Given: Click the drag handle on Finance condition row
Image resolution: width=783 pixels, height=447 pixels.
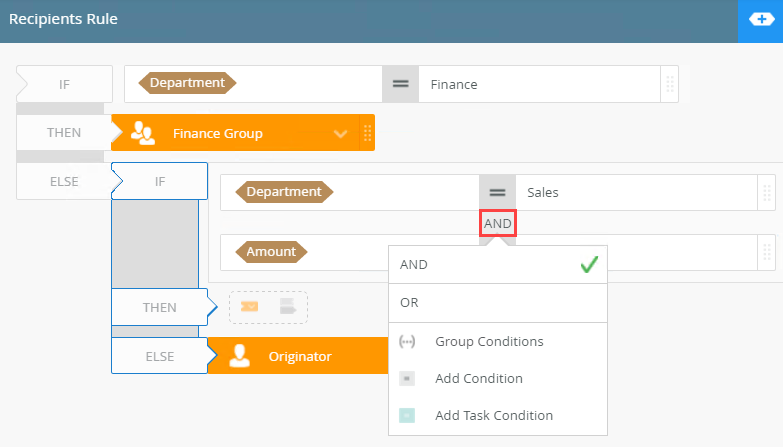Looking at the screenshot, I should coord(670,84).
